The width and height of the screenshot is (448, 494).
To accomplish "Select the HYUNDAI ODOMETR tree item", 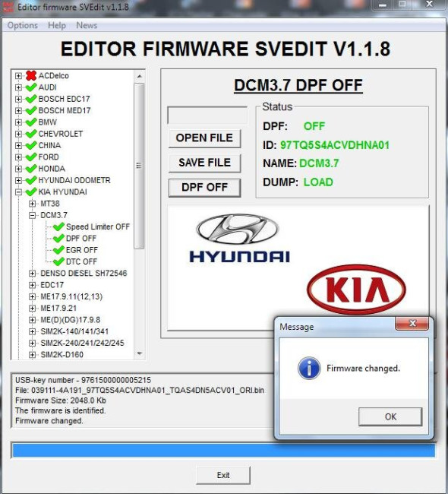I will click(74, 180).
